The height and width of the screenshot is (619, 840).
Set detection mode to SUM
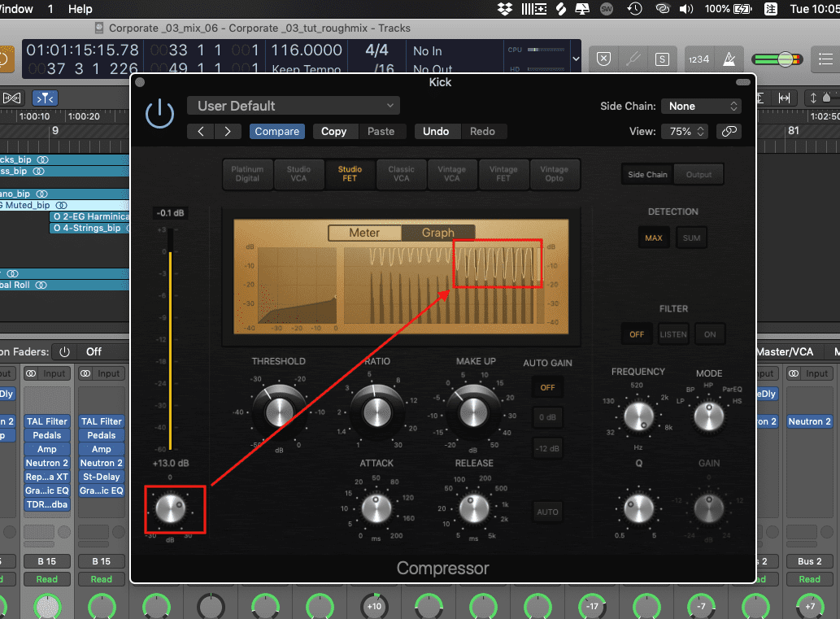[692, 238]
